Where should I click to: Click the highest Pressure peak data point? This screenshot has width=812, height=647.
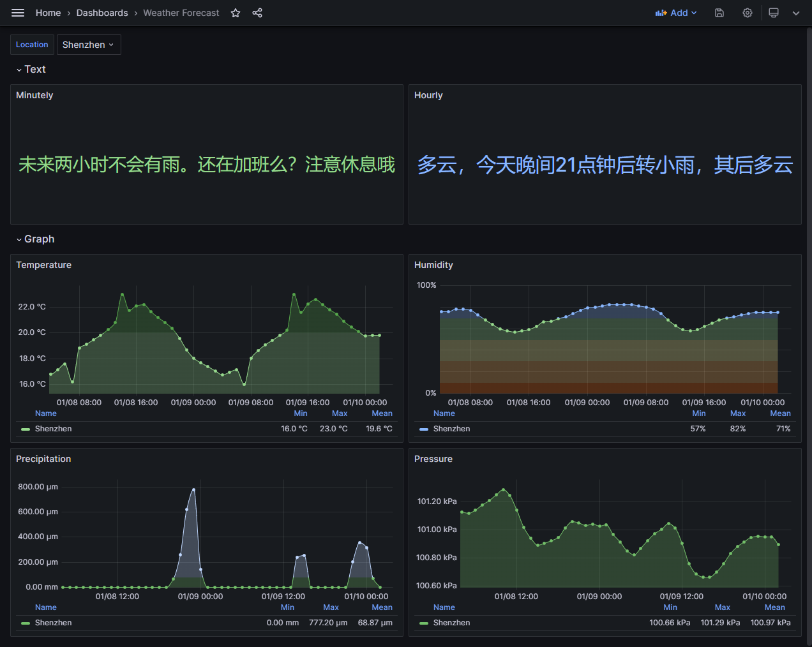tap(504, 489)
